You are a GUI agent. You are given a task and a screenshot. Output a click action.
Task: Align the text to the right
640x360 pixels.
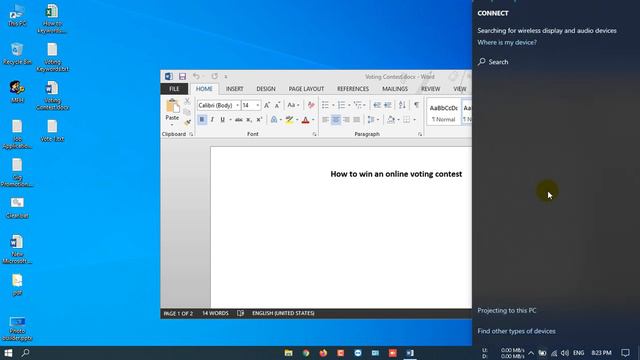346,120
